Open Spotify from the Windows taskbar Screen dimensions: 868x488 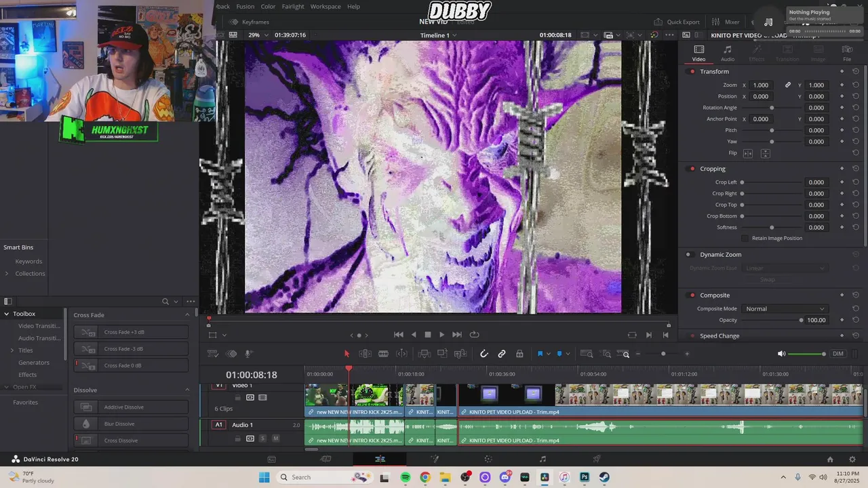coord(405,477)
